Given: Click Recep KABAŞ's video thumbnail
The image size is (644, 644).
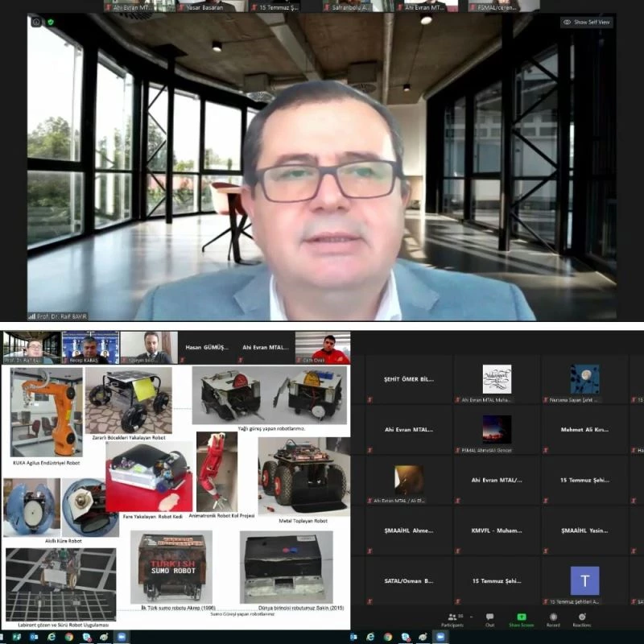Looking at the screenshot, I should 90,347.
